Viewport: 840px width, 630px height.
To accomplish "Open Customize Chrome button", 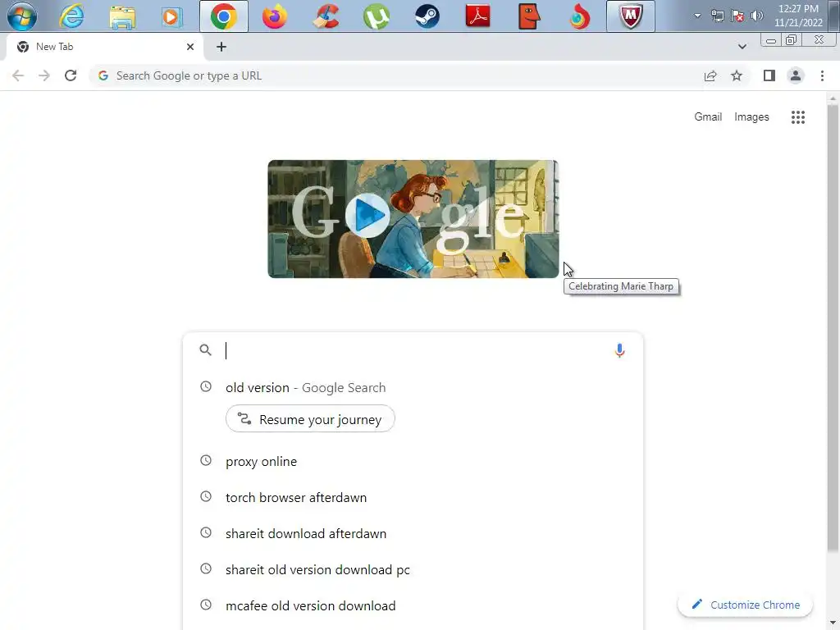I will pos(745,605).
